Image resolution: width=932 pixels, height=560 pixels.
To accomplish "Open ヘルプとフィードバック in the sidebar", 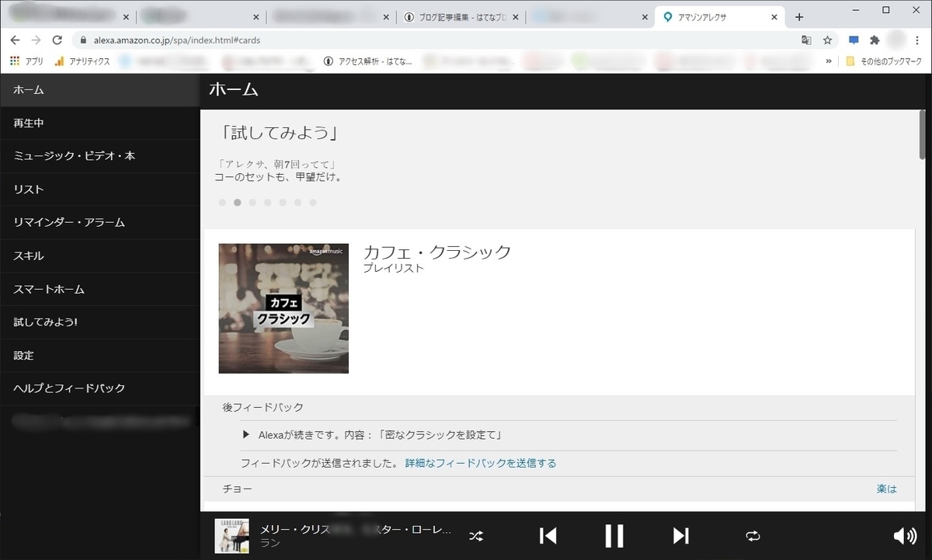I will [99, 388].
